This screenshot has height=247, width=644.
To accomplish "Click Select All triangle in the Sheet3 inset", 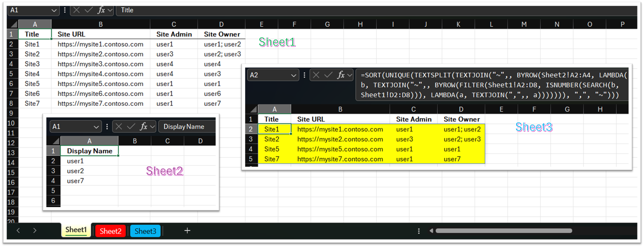I will click(x=253, y=109).
